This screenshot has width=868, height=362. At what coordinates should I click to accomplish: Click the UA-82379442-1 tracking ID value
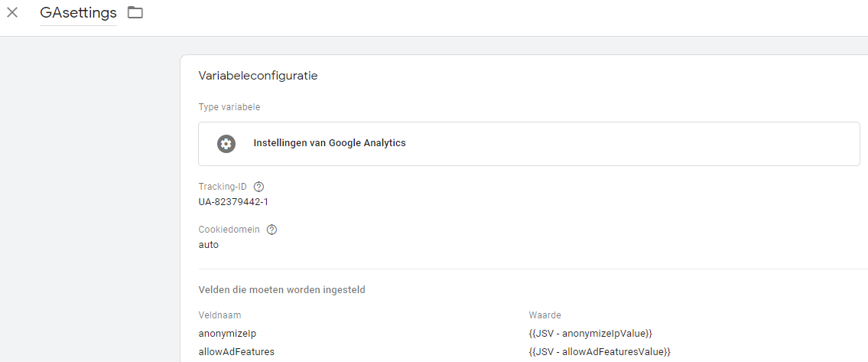click(x=233, y=202)
